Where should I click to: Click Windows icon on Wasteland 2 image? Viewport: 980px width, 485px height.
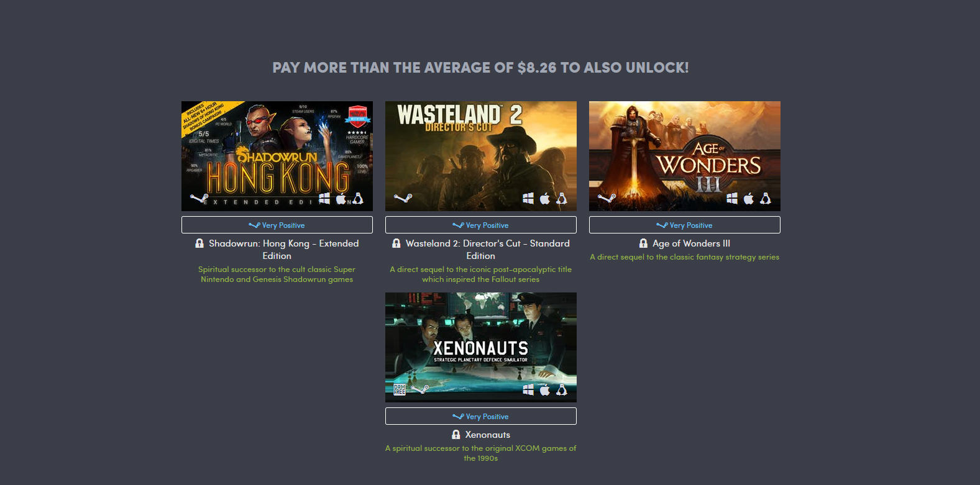pos(528,199)
